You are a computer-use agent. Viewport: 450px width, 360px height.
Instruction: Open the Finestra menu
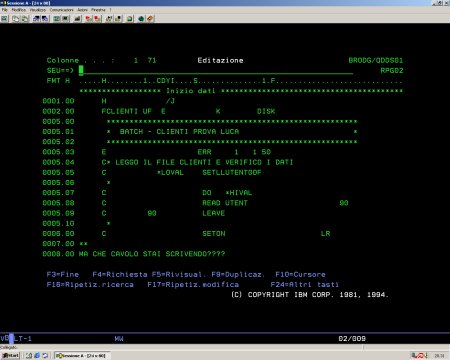point(98,10)
